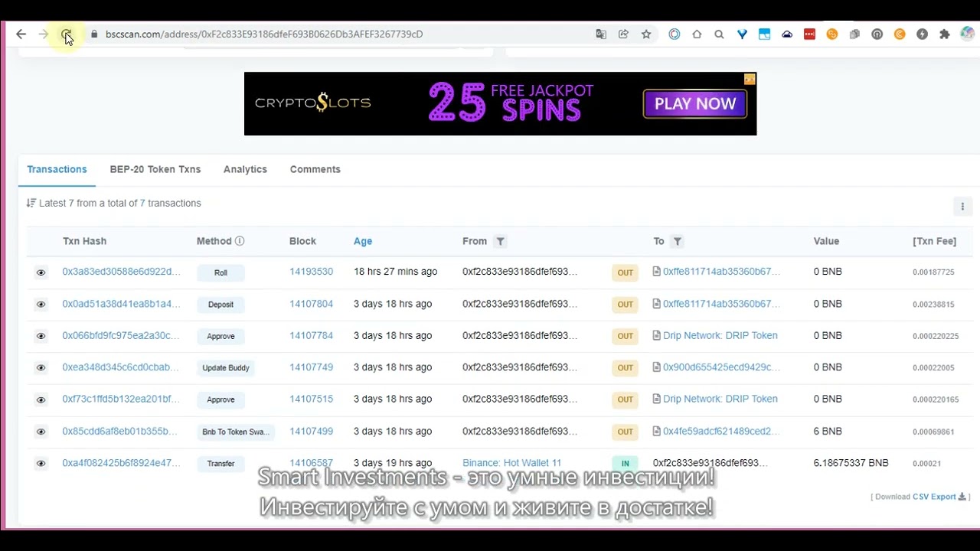Click the share page icon in address bar

[623, 34]
